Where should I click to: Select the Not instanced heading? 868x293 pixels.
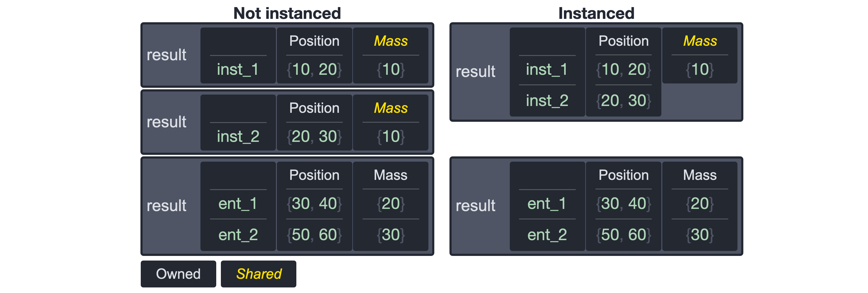click(x=287, y=14)
